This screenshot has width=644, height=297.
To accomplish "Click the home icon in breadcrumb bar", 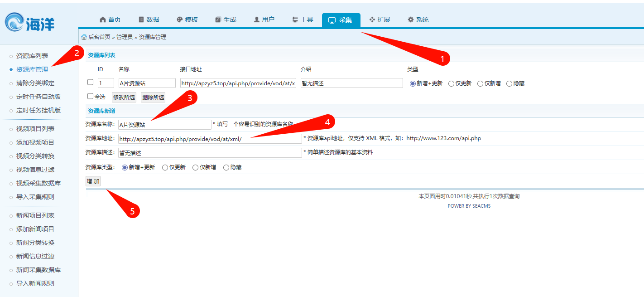I will tap(84, 37).
